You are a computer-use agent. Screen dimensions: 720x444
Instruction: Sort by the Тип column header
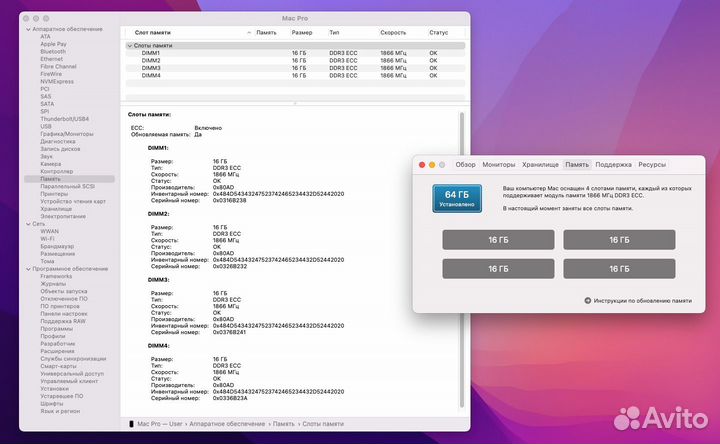click(x=334, y=33)
